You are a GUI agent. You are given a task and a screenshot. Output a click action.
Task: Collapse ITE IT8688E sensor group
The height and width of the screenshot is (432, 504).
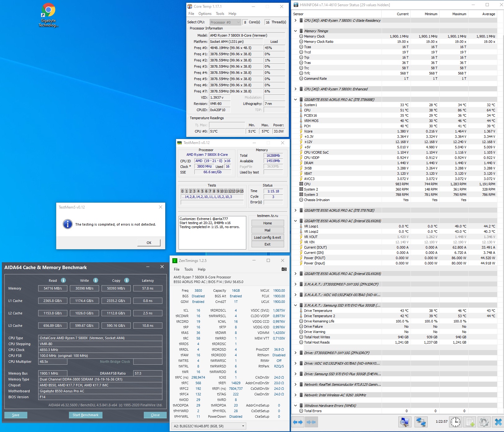295,100
